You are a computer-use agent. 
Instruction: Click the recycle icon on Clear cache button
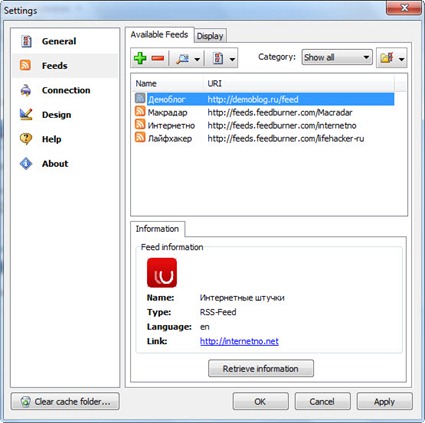[25, 401]
